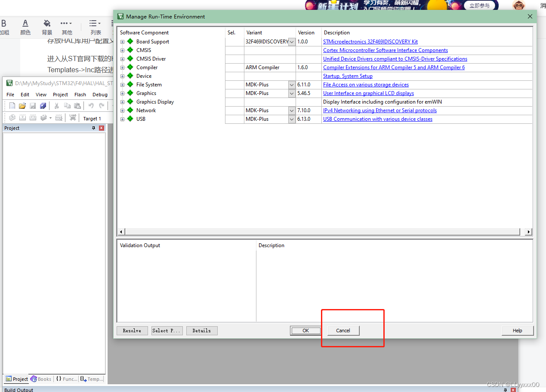Open Variant dropdown for Network row
Screen dimensions: 546x392
(x=292, y=110)
